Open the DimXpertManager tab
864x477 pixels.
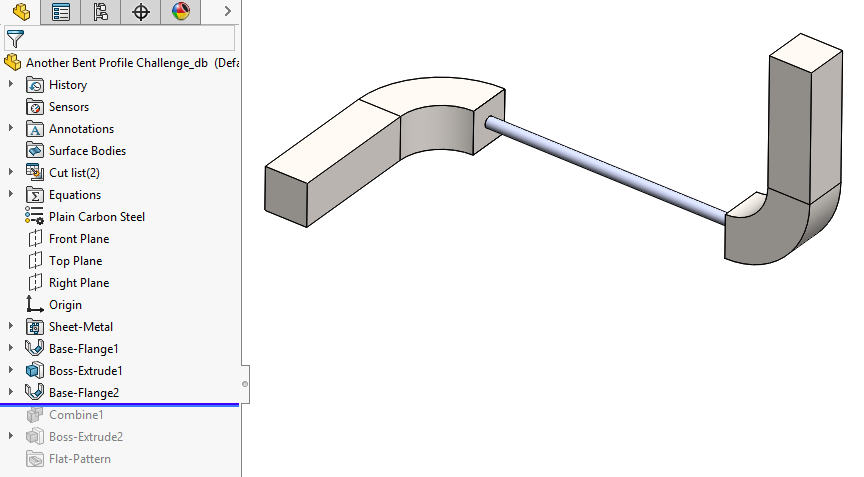pyautogui.click(x=141, y=12)
